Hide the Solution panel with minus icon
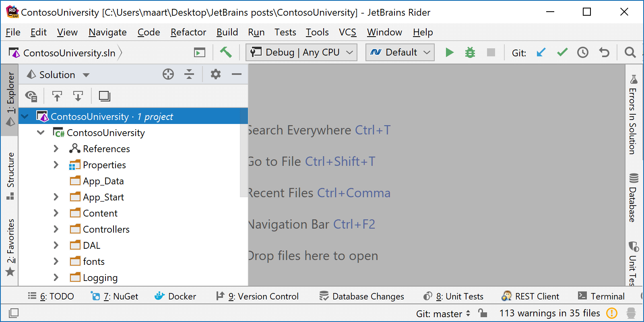 (237, 74)
